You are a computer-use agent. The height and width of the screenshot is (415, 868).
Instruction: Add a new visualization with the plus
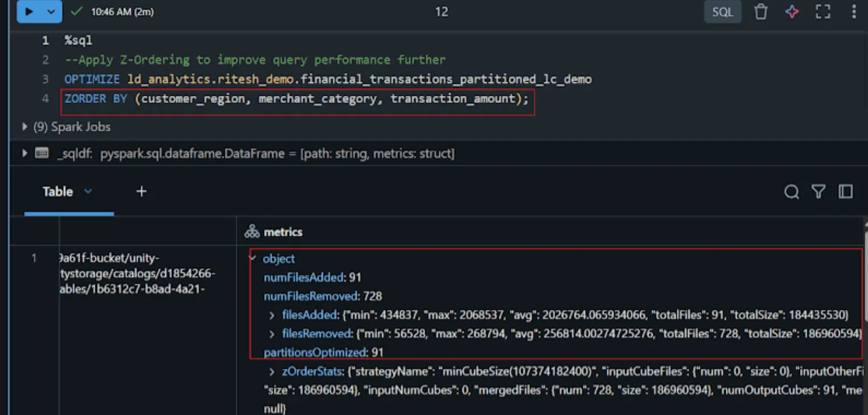[x=141, y=191]
